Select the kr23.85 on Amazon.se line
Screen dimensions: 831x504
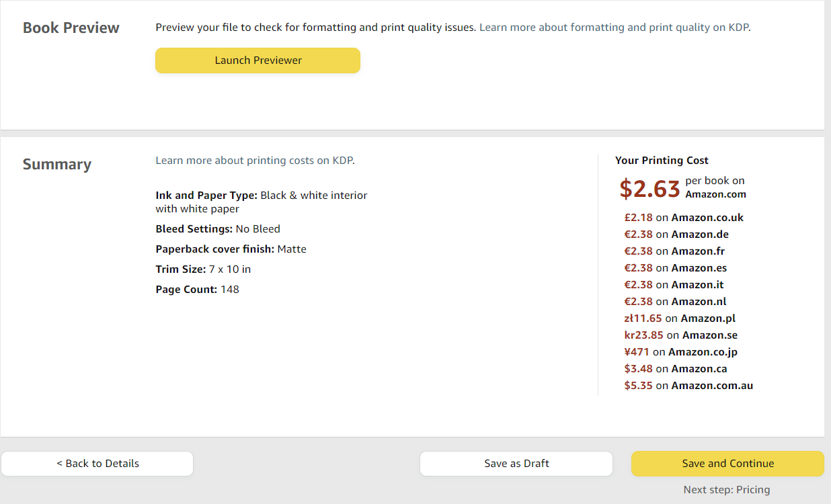click(681, 335)
